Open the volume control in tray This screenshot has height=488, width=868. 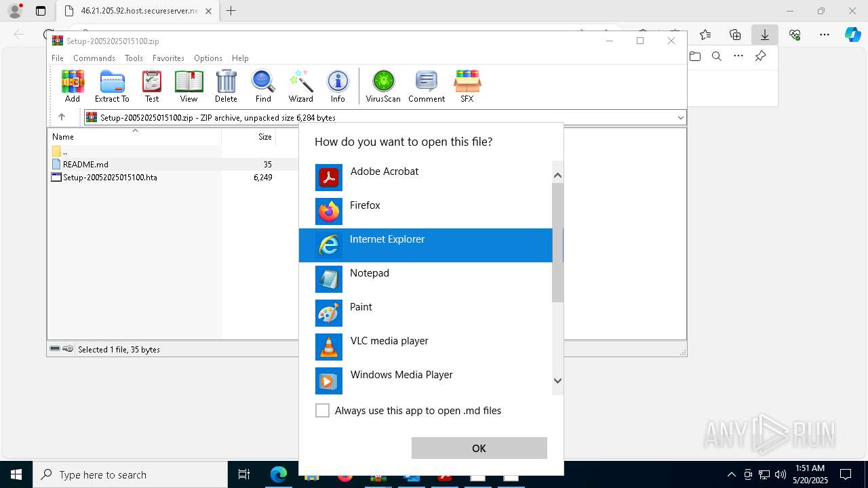tap(781, 474)
